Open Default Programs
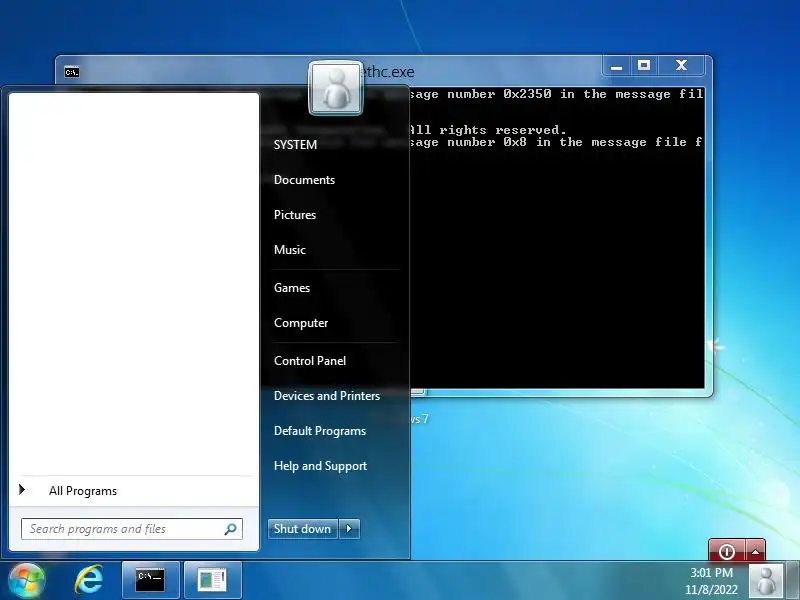800x600 pixels. pos(320,431)
